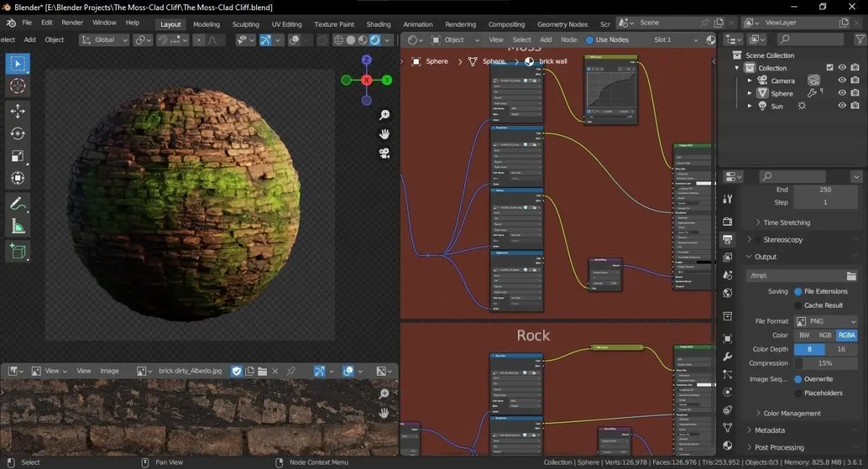Adjust the Compression 15% slider
The width and height of the screenshot is (868, 469).
coord(825,363)
